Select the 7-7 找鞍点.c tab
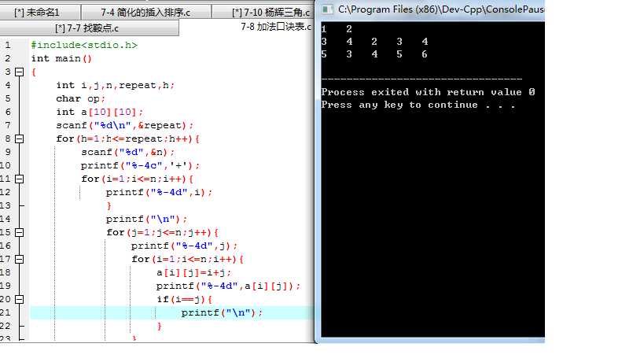Screen dimensions: 644x362 87,28
